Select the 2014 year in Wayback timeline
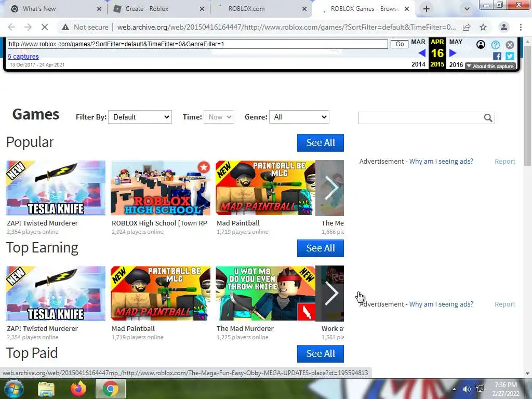532x399 pixels. tap(418, 64)
